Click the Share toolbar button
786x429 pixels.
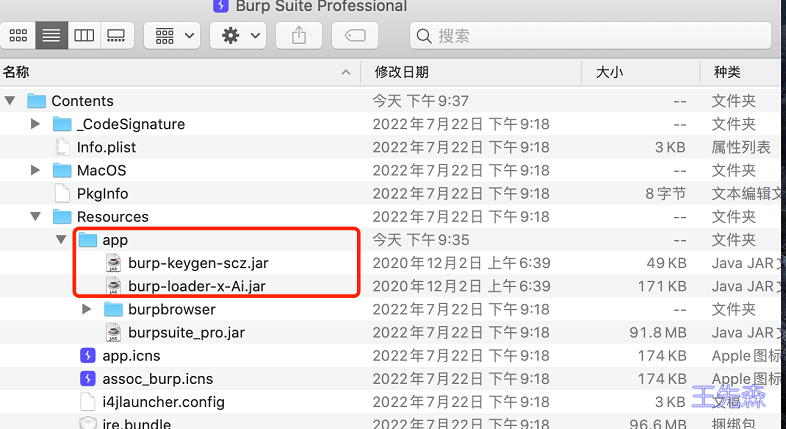click(x=299, y=36)
